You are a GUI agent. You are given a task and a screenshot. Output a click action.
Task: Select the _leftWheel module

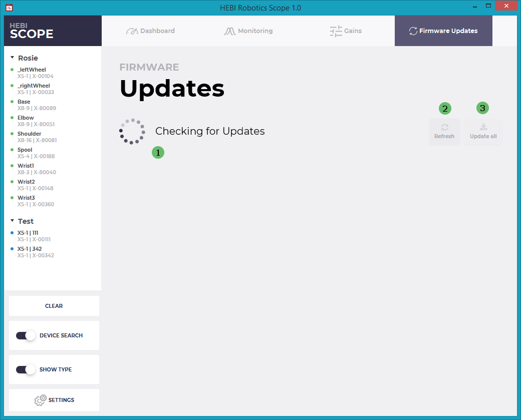coord(32,70)
